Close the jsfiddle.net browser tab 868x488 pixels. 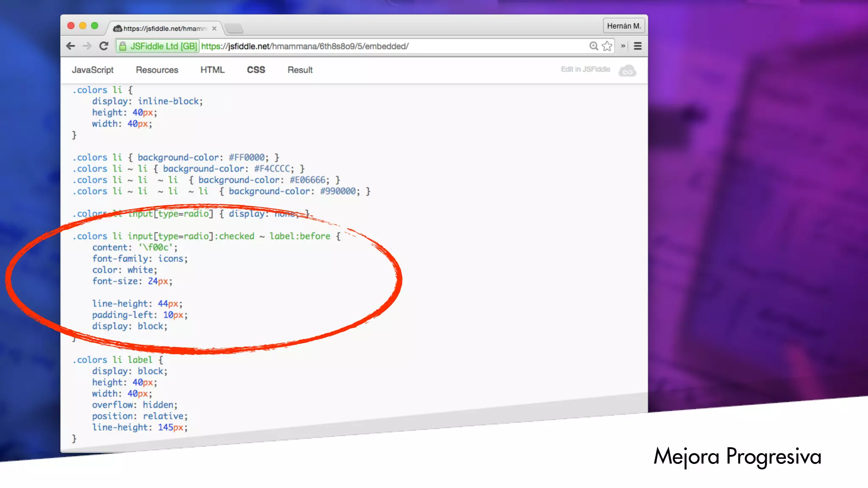(214, 28)
